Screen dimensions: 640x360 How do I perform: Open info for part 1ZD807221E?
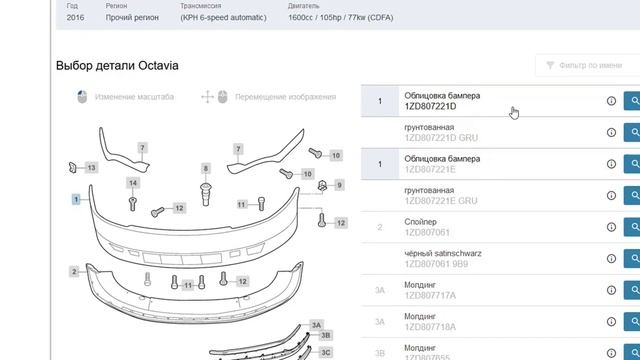coord(611,164)
